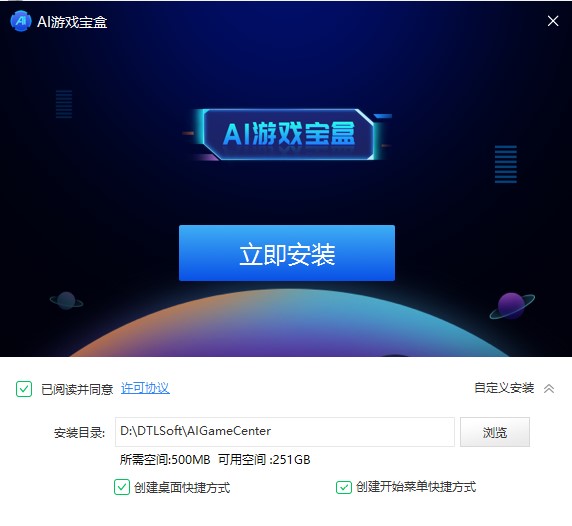This screenshot has width=572, height=526.
Task: Click the right blue striped bars decoration
Action: pyautogui.click(x=506, y=164)
